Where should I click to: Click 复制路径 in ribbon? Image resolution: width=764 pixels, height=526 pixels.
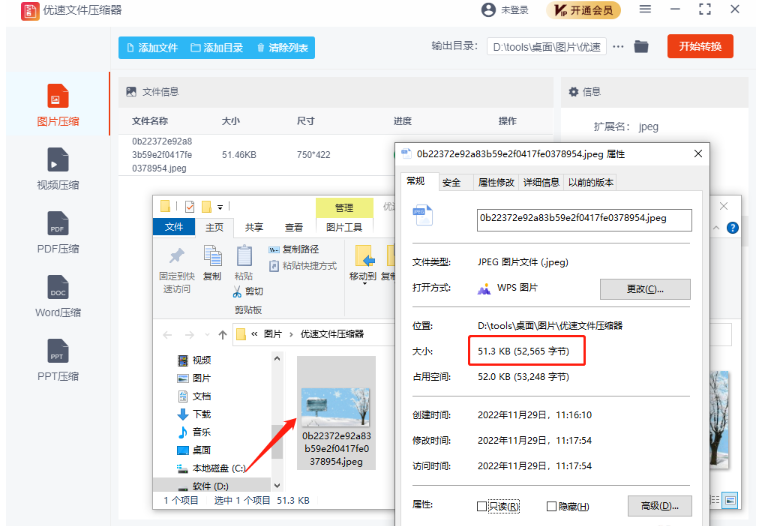294,249
